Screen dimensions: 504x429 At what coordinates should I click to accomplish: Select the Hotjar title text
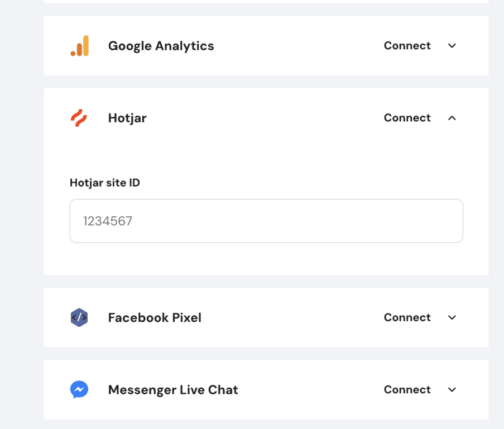tap(127, 118)
